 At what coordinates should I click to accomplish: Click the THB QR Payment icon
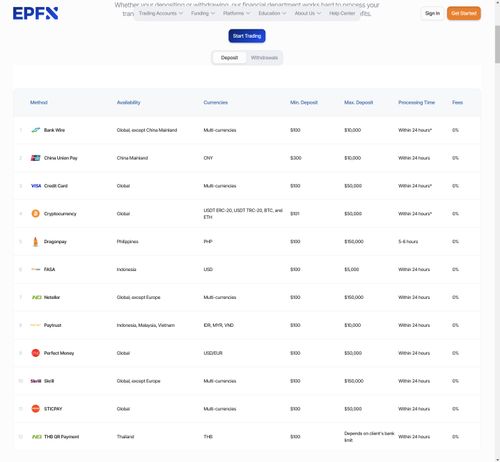tap(37, 437)
